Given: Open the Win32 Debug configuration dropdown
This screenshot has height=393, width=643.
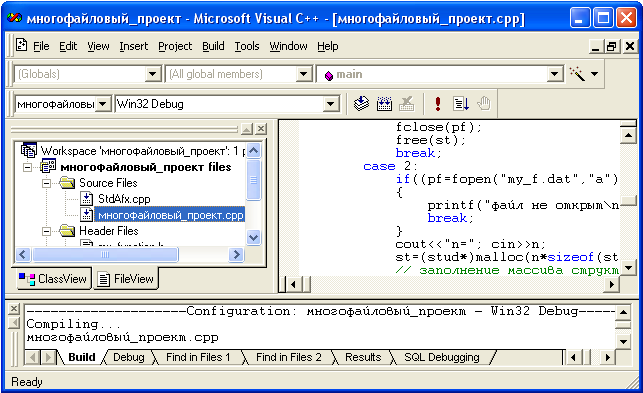Looking at the screenshot, I should coord(331,104).
